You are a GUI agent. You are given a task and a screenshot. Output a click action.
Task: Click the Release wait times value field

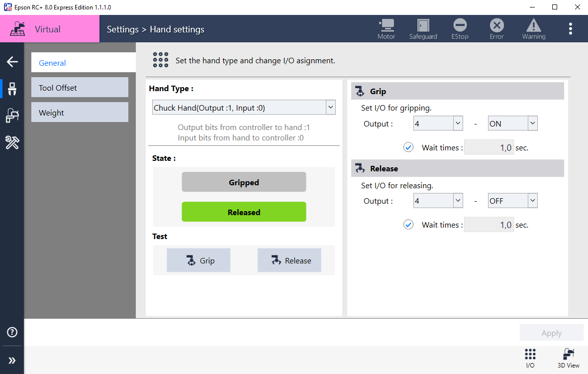tap(489, 225)
